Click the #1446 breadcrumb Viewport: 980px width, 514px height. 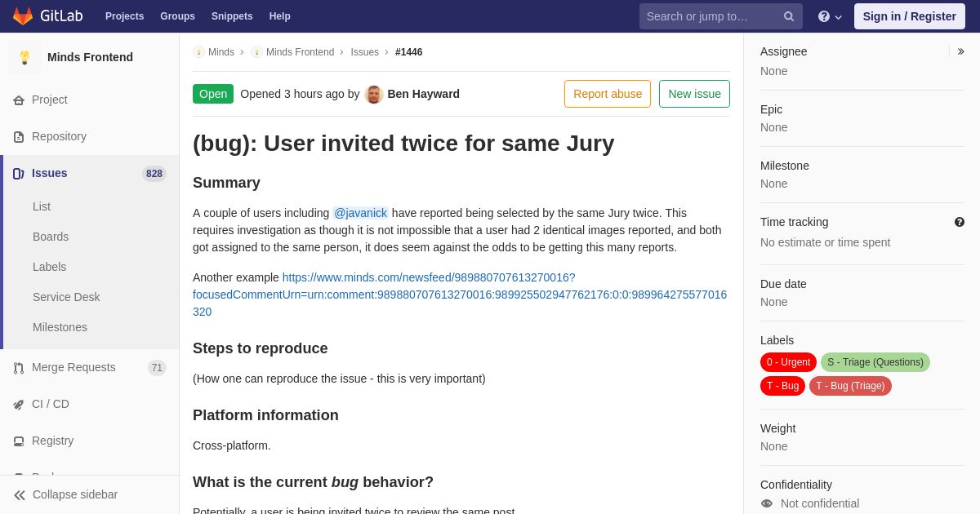[409, 52]
